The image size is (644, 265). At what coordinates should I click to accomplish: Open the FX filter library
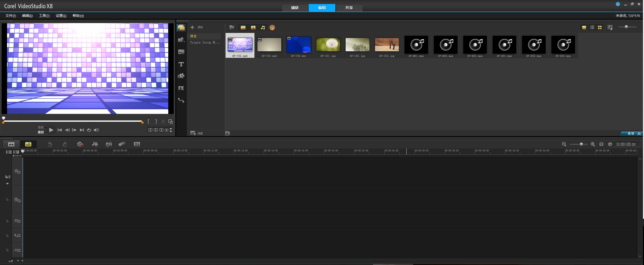181,88
